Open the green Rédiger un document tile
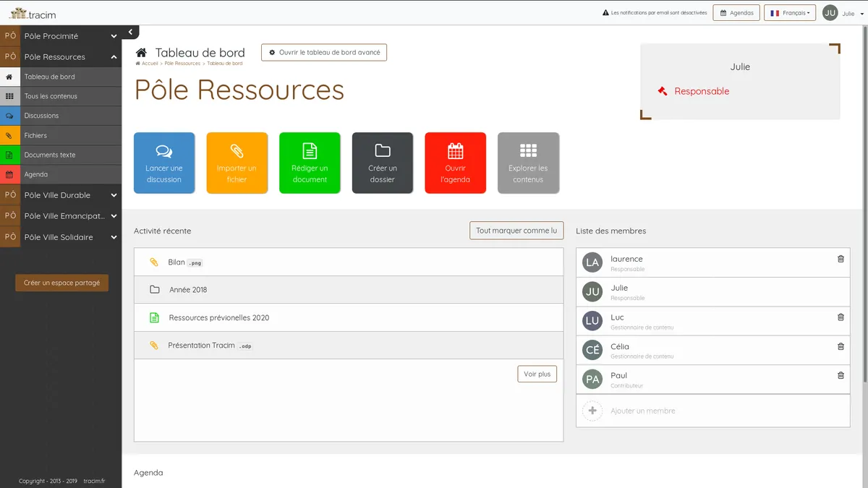868x488 pixels. click(x=310, y=163)
